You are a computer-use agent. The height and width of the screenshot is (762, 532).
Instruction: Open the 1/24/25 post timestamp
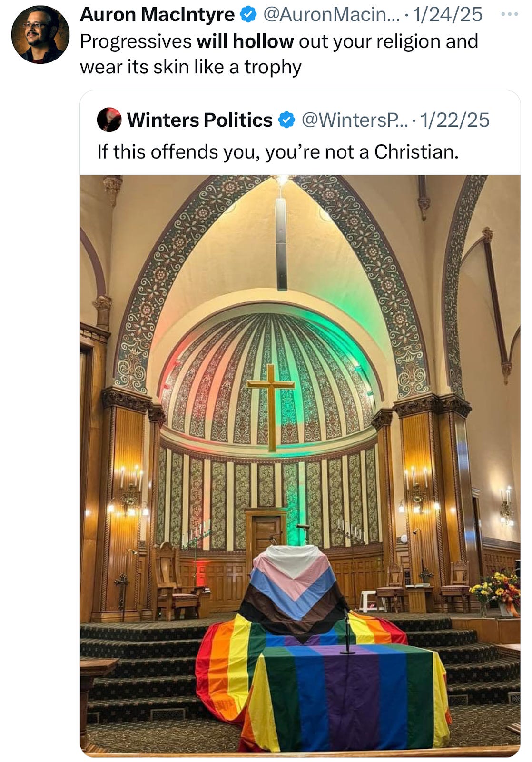click(448, 15)
